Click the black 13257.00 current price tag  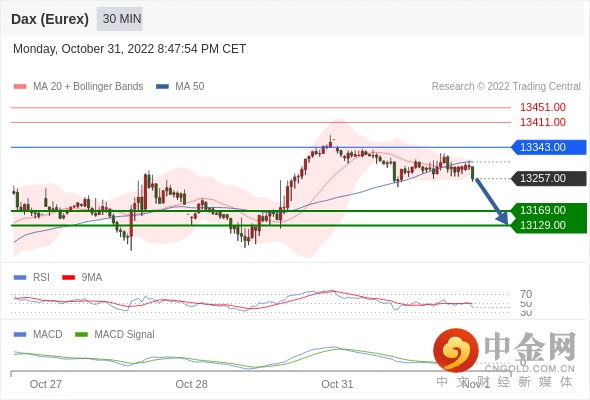point(549,178)
